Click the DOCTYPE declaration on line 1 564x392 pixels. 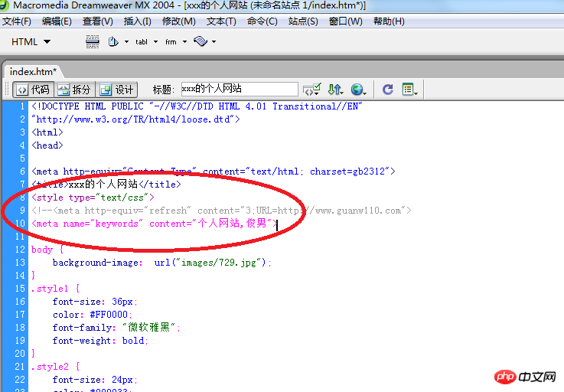[x=197, y=106]
